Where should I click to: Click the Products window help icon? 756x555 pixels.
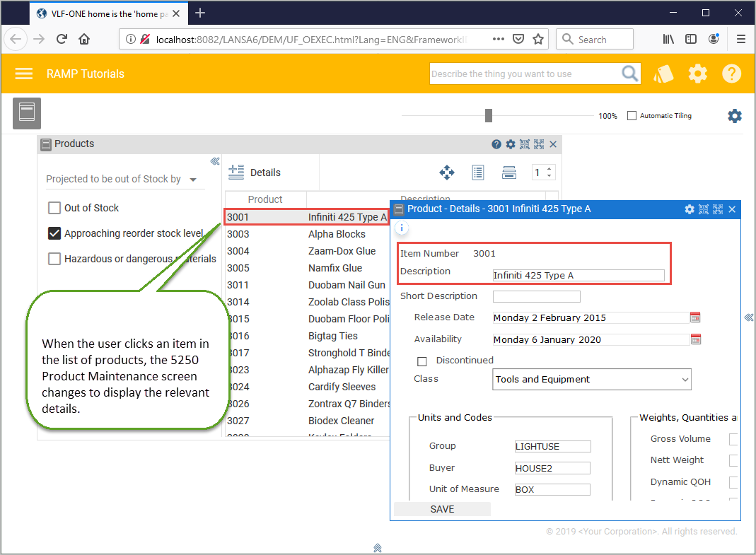click(x=496, y=144)
